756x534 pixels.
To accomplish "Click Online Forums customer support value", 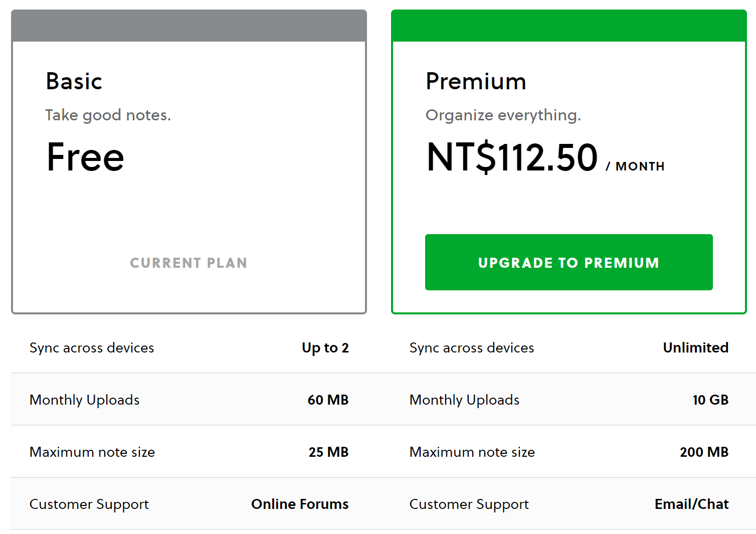I will pos(300,504).
